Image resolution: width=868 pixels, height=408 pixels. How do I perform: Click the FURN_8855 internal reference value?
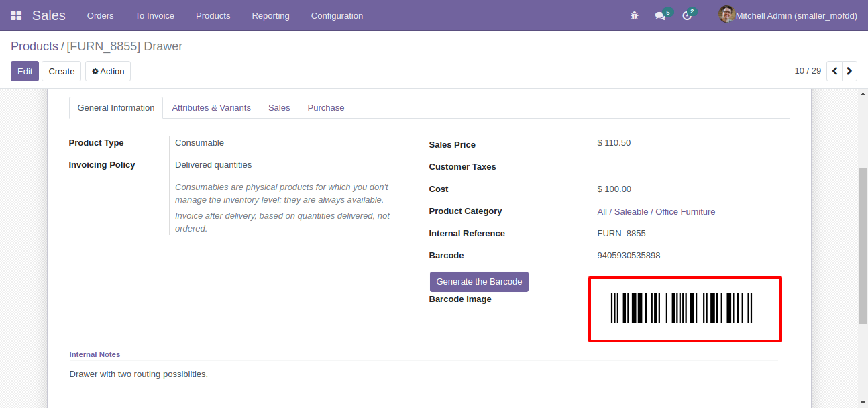point(621,234)
